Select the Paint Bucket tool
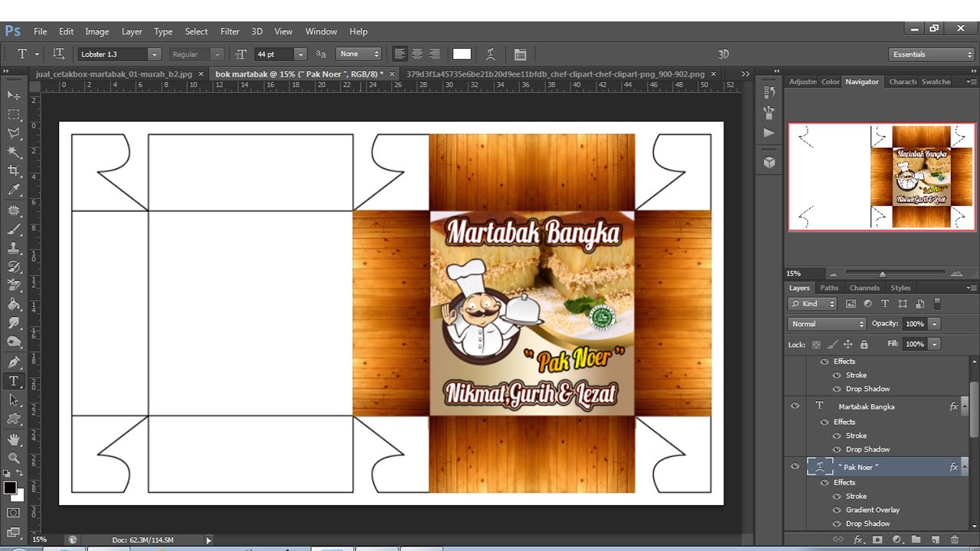This screenshot has height=551, width=980. (x=14, y=305)
